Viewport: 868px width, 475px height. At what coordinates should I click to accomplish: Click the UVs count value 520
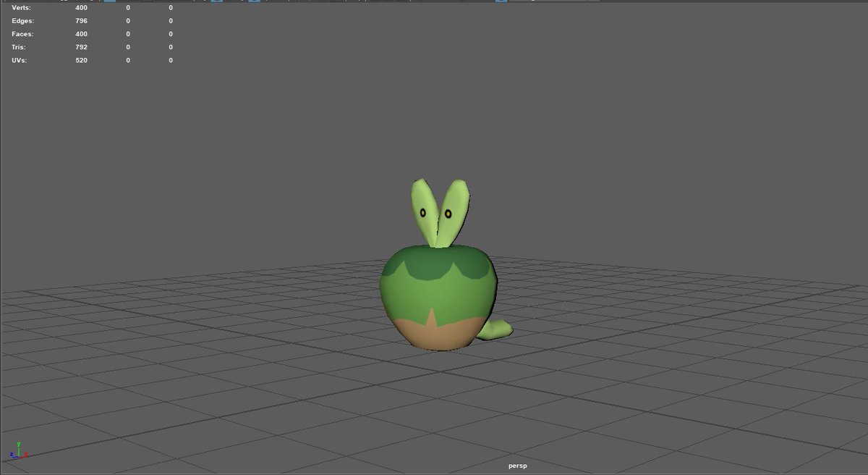(81, 60)
